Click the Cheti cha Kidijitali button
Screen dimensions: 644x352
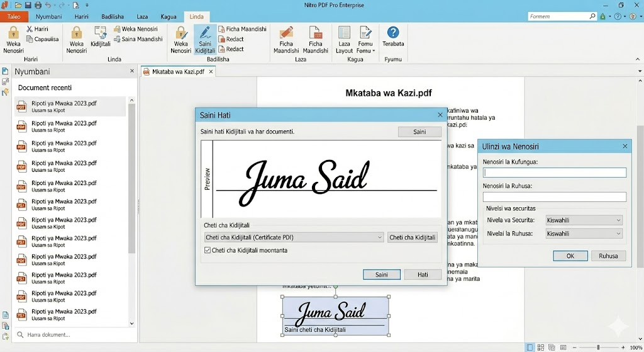(412, 237)
